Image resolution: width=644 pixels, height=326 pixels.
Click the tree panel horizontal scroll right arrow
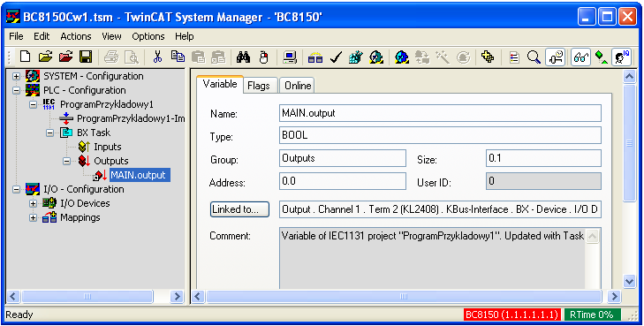pos(177,296)
